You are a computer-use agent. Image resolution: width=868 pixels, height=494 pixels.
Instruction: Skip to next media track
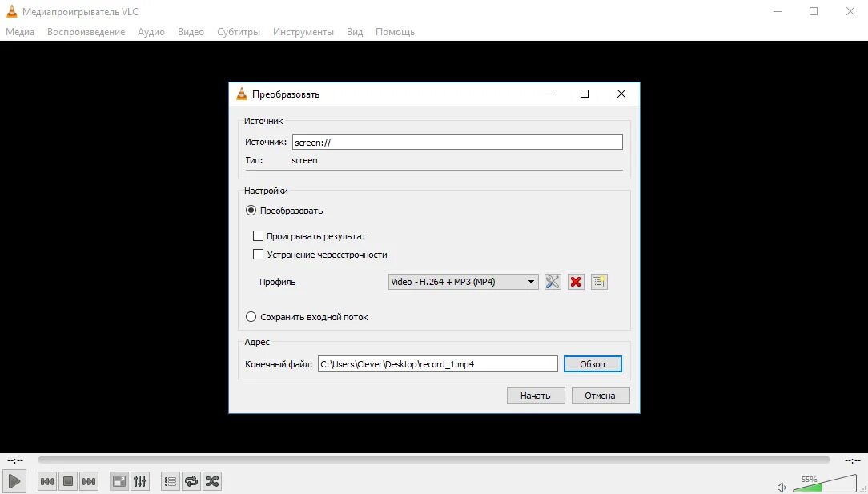point(89,481)
